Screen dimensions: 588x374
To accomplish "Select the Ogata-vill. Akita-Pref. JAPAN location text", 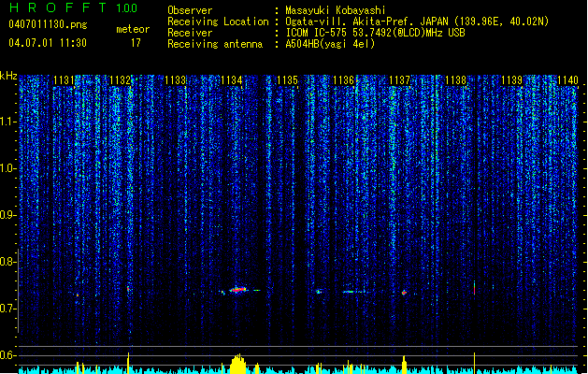I will pyautogui.click(x=417, y=22).
